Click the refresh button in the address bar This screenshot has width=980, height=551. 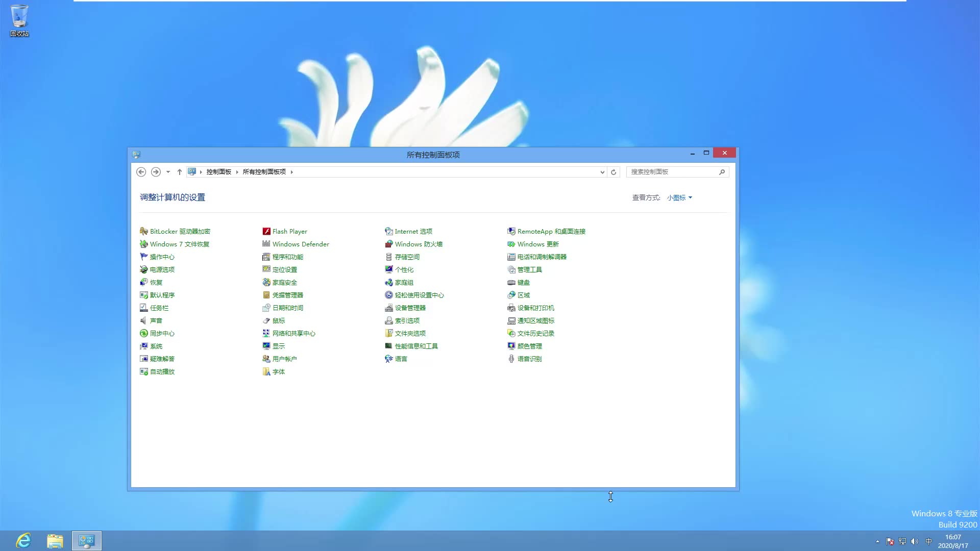pos(613,172)
